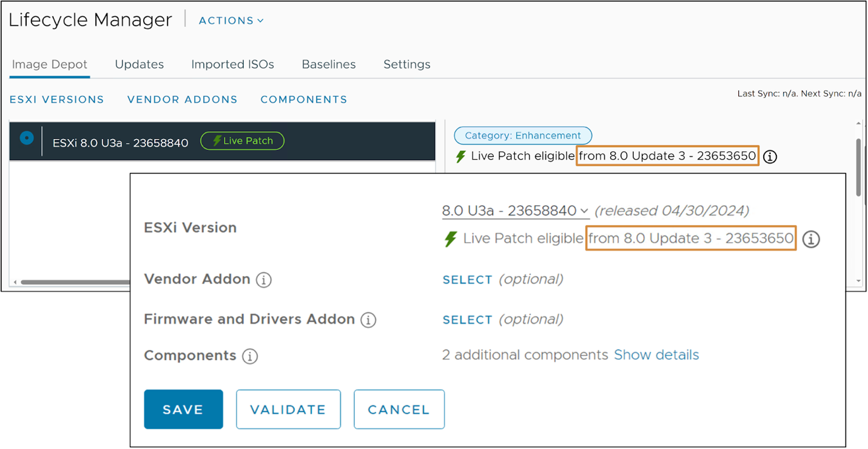Click the VALIDATE button
The height and width of the screenshot is (449, 868).
[x=288, y=410]
